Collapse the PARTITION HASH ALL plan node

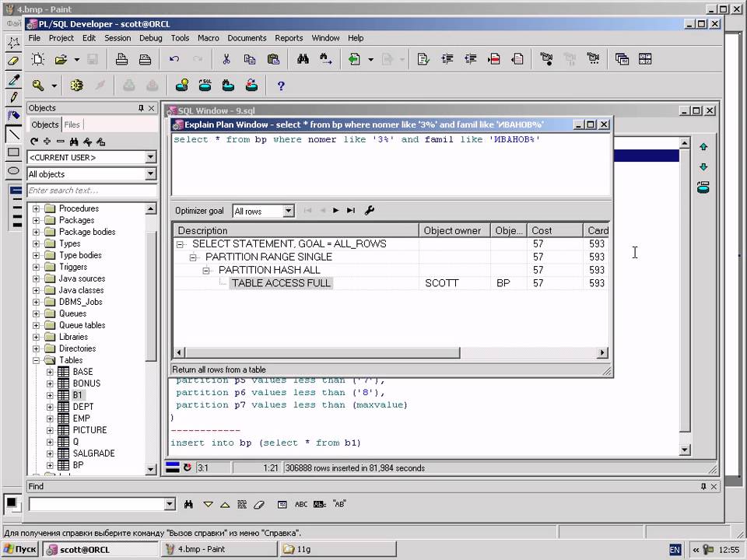coord(206,271)
